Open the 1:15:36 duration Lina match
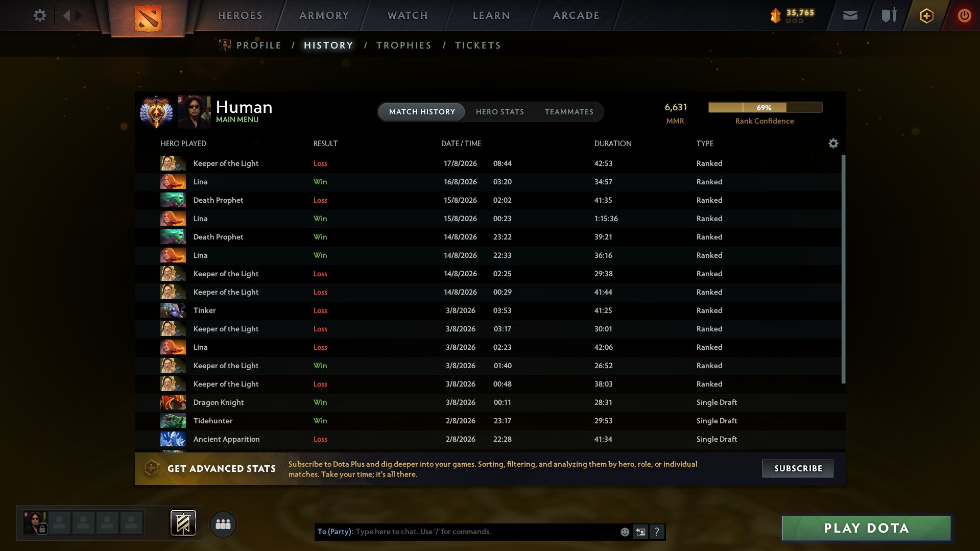This screenshot has height=551, width=980. pyautogui.click(x=488, y=219)
